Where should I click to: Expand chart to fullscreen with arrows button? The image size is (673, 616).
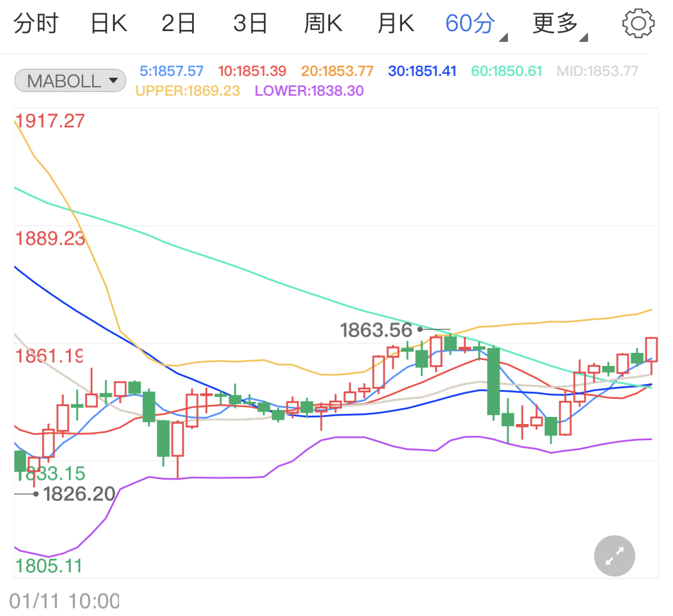pyautogui.click(x=614, y=556)
